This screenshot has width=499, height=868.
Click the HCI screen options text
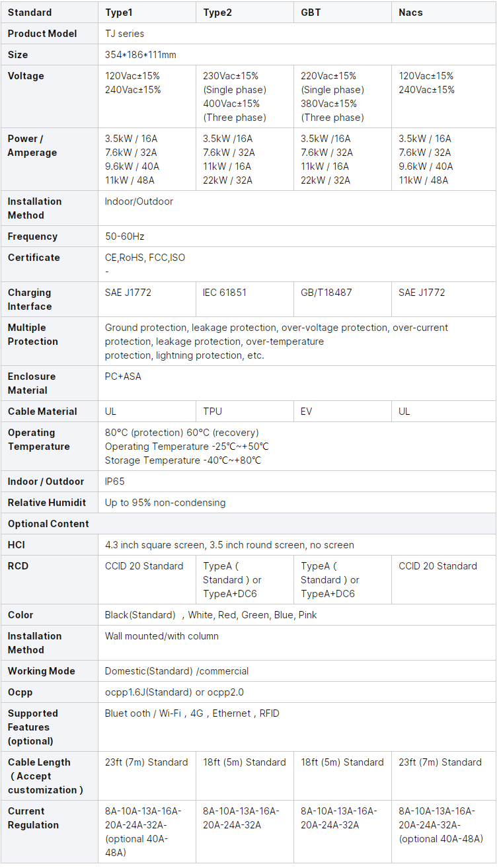pos(229,545)
